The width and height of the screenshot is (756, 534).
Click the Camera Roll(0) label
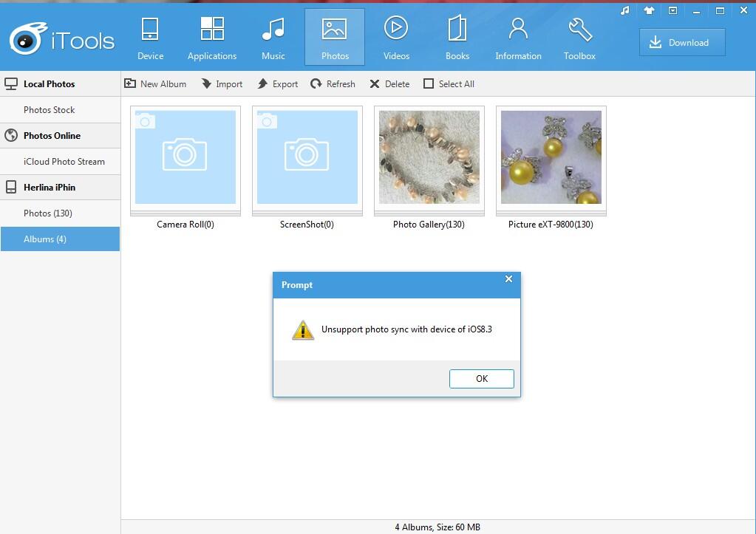tap(185, 224)
